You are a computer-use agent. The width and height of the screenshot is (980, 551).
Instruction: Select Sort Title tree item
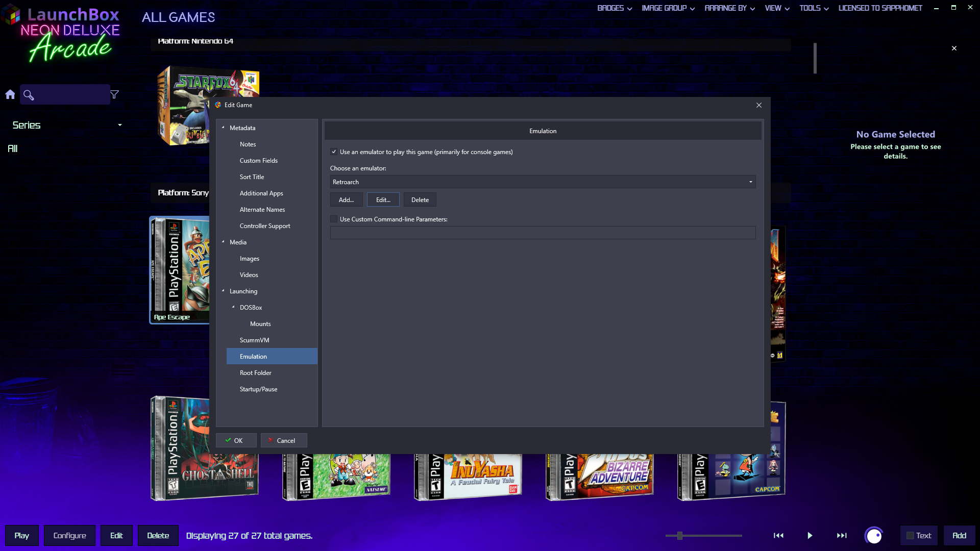click(x=252, y=177)
